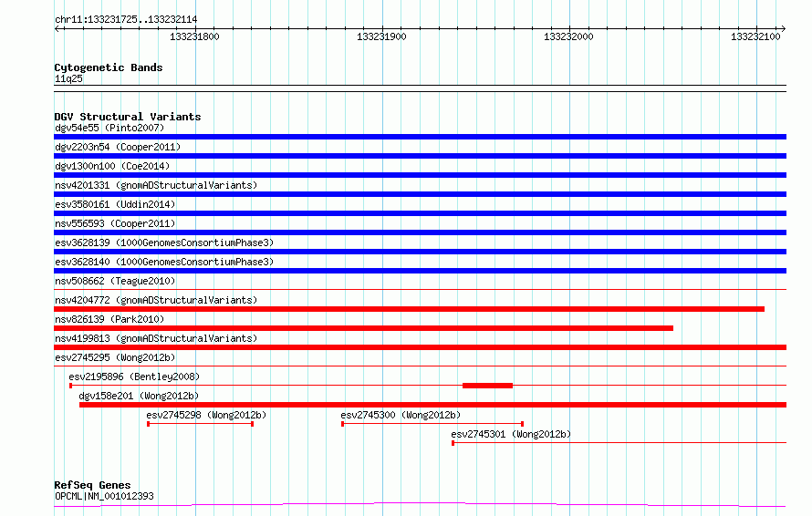Viewport: 812px width, 516px height.
Task: Click ruler position 133232100
Action: pos(755,36)
